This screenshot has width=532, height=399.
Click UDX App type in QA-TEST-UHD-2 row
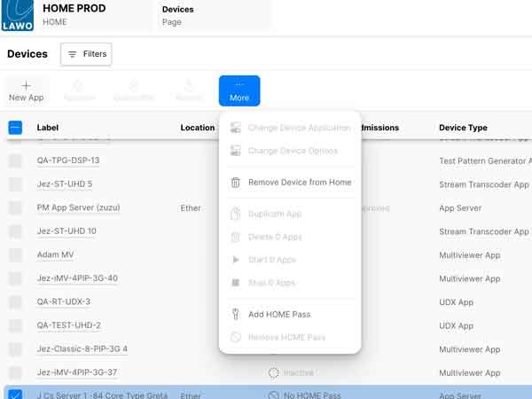(x=456, y=326)
